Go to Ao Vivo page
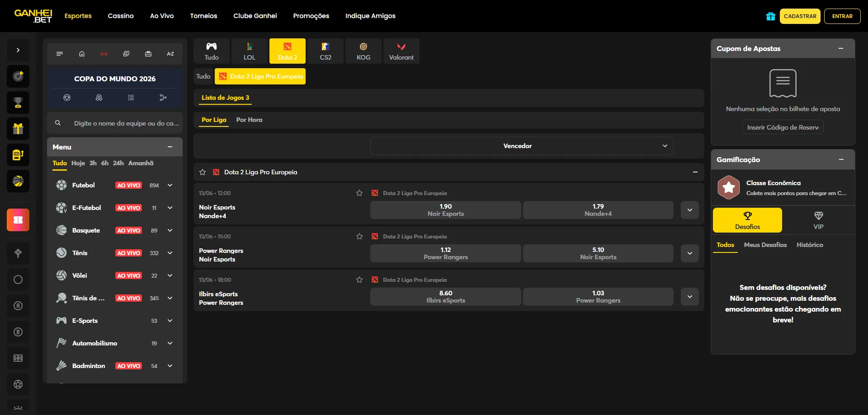The height and width of the screenshot is (415, 868). [x=162, y=16]
